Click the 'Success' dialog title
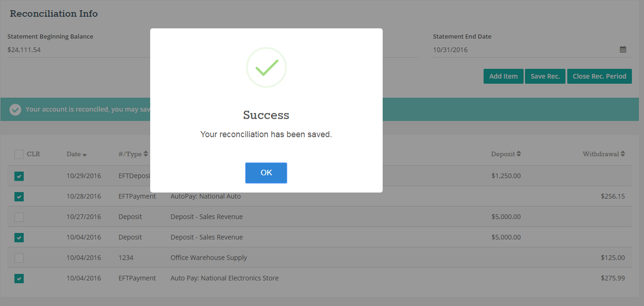The width and height of the screenshot is (644, 306). pyautogui.click(x=266, y=115)
